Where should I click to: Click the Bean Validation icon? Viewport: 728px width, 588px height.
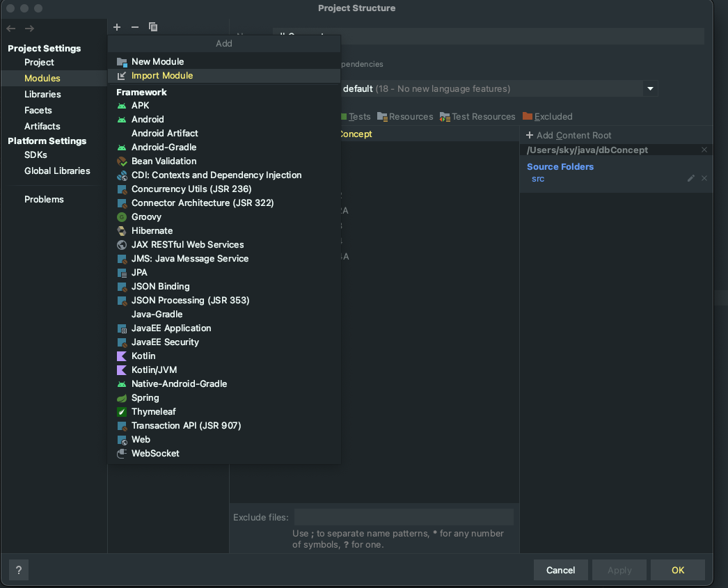tap(122, 161)
